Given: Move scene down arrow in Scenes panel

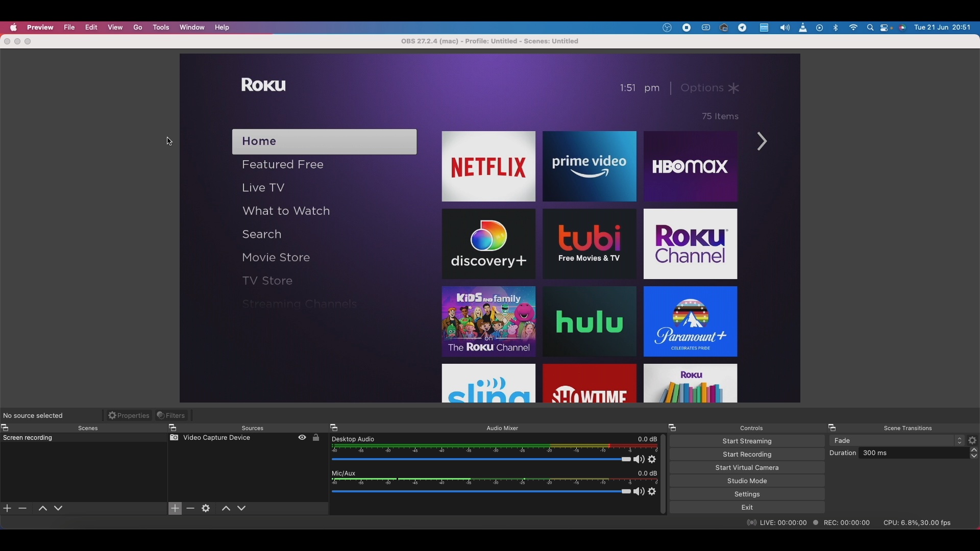Looking at the screenshot, I should pyautogui.click(x=59, y=509).
